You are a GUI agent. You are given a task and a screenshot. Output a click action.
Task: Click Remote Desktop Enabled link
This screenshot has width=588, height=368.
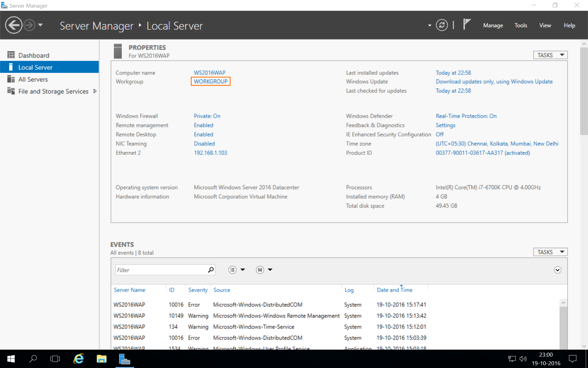203,134
